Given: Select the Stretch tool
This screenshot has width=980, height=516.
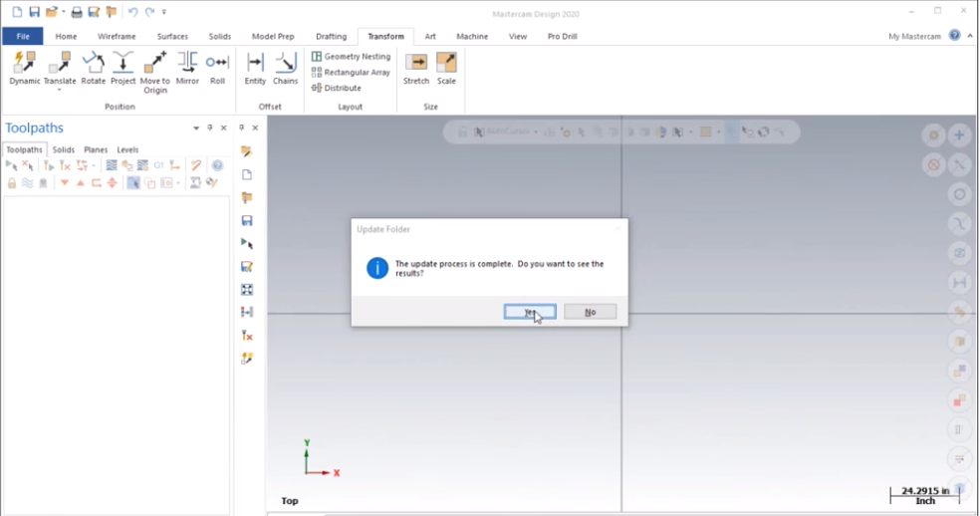Looking at the screenshot, I should [x=416, y=68].
